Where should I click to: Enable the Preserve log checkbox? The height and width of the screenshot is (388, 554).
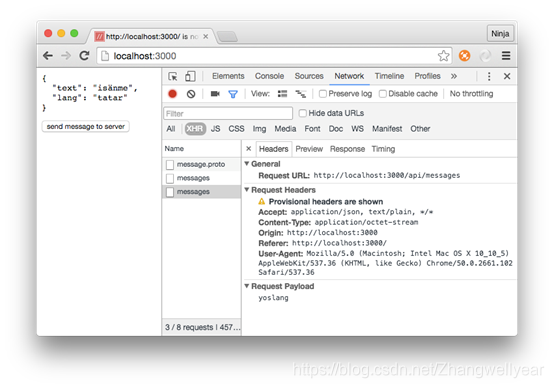click(x=323, y=94)
